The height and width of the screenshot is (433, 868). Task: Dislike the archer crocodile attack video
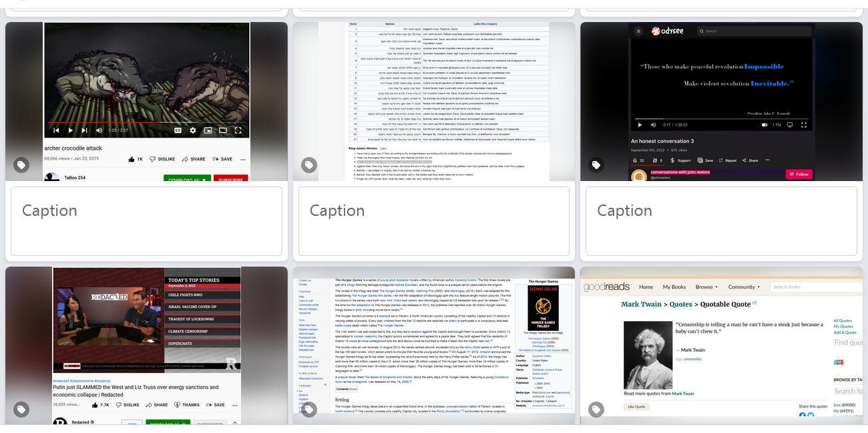tap(162, 159)
